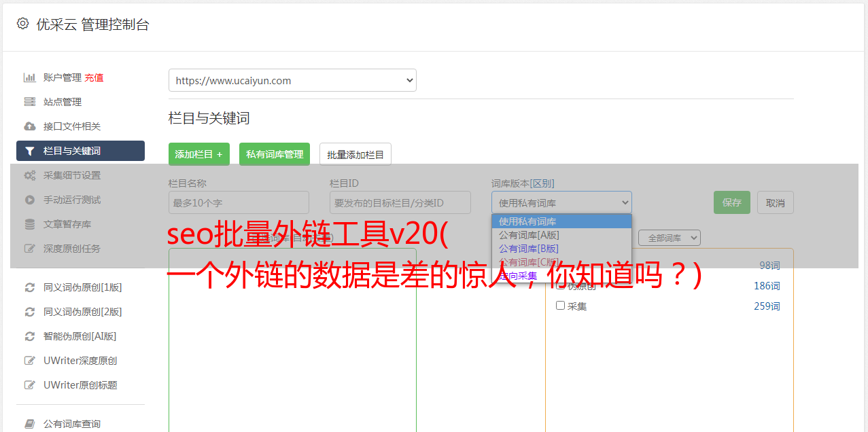This screenshot has width=868, height=432.
Task: Focus the 栏目名称 input field
Action: tap(239, 202)
